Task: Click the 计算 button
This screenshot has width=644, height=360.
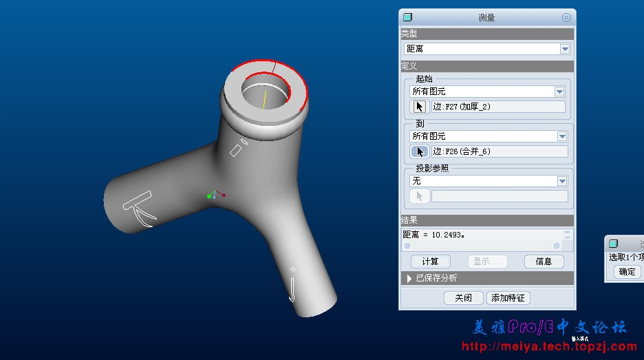Action: point(431,262)
